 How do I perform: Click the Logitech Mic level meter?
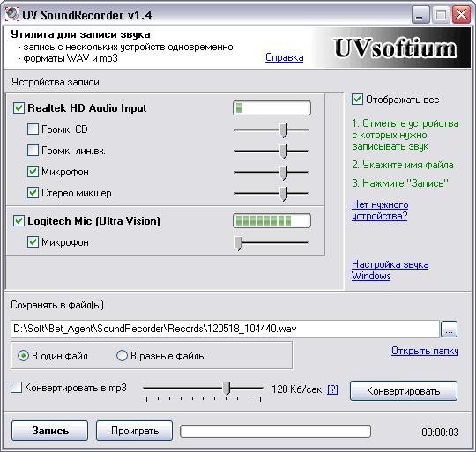[271, 220]
